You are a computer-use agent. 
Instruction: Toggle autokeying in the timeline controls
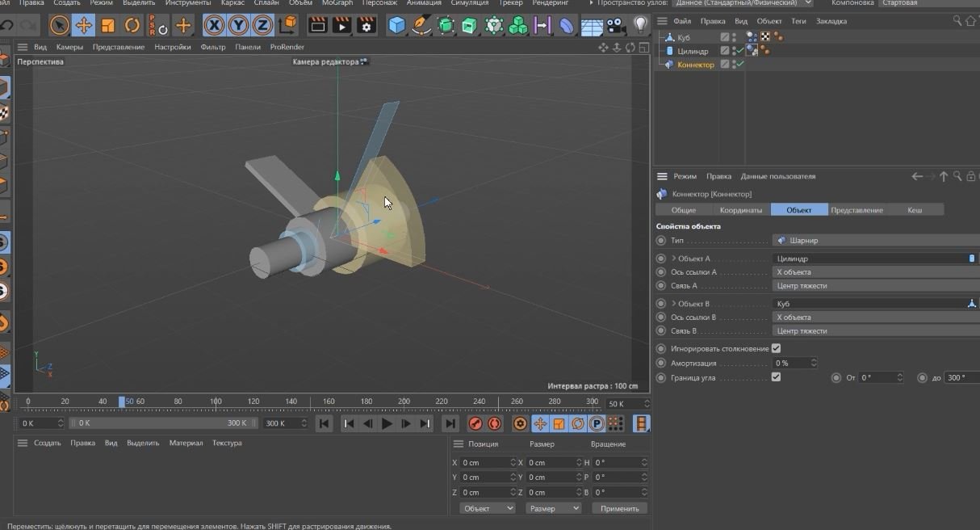[x=494, y=423]
